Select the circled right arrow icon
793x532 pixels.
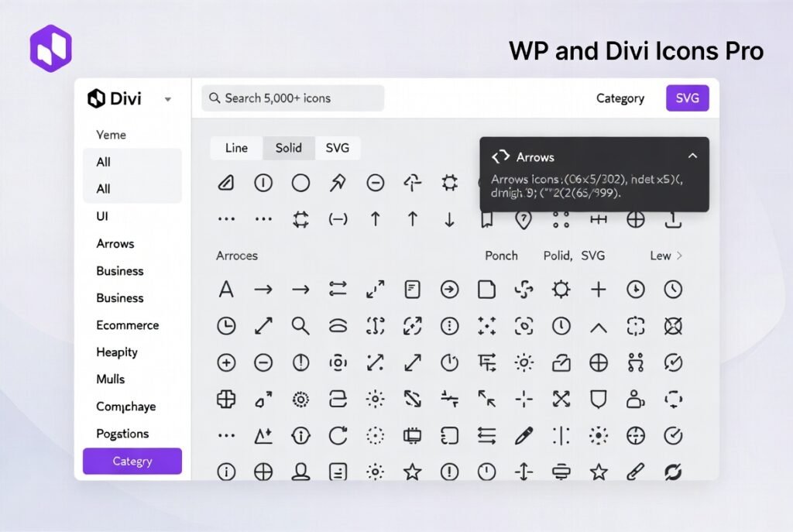449,290
